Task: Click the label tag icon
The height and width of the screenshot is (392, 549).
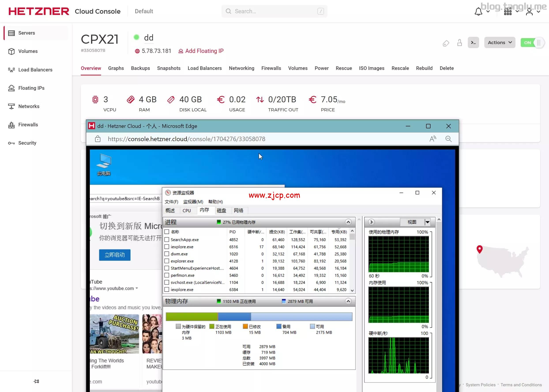Action: point(446,43)
